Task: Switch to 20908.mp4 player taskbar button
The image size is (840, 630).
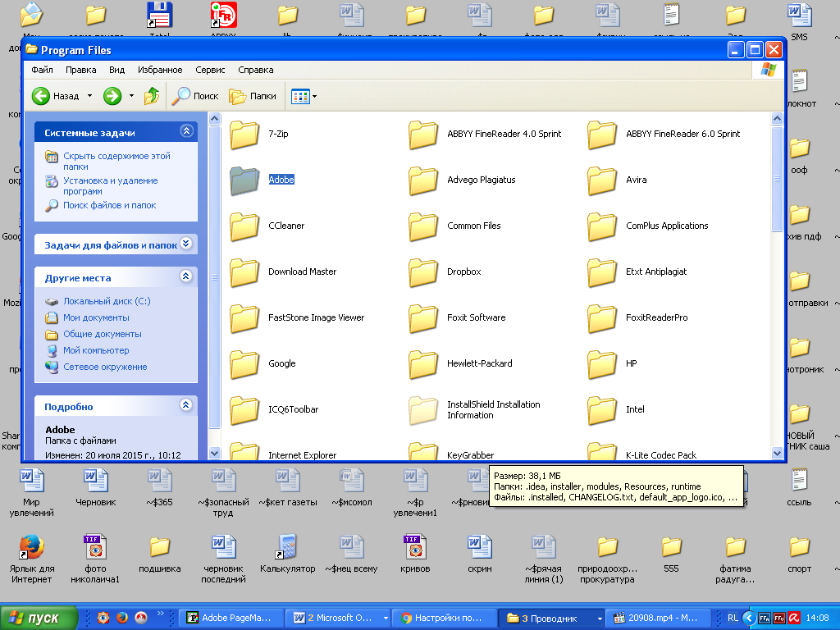Action: pos(657,619)
